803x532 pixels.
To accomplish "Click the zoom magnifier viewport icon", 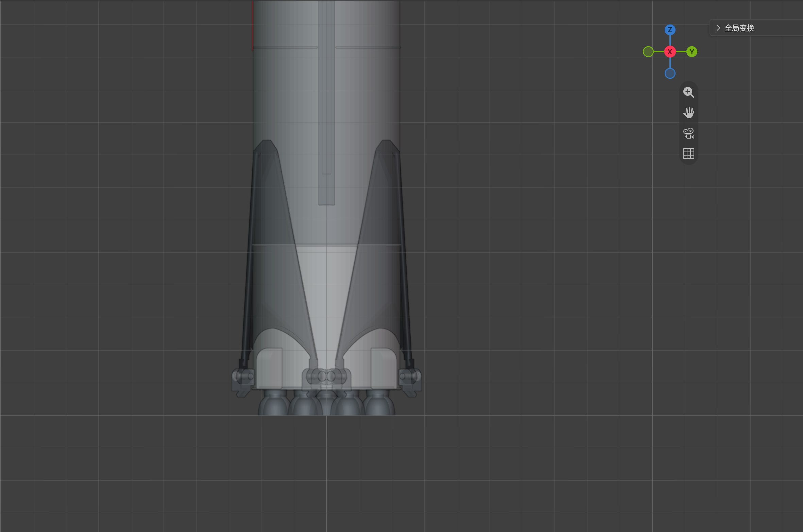I will pos(688,92).
